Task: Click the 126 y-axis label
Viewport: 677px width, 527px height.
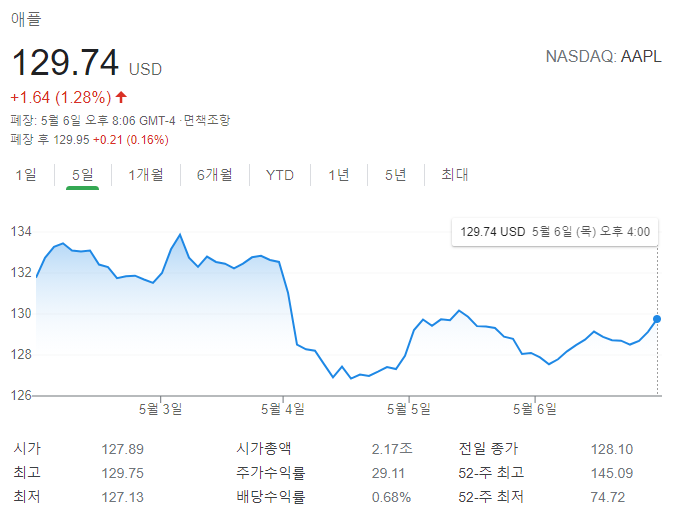Action: pos(21,395)
